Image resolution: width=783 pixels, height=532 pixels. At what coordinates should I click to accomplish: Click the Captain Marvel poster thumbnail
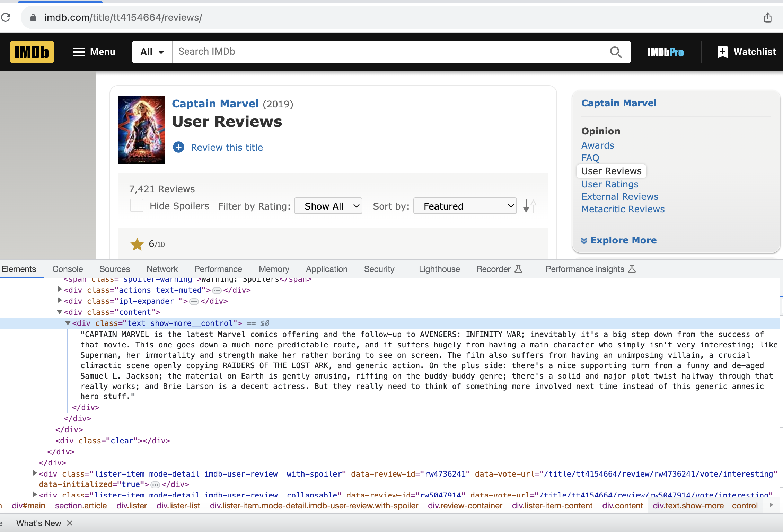(x=142, y=130)
